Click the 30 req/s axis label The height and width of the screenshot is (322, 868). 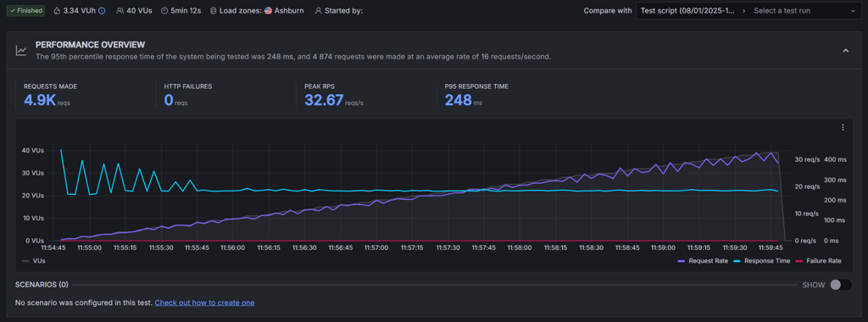808,160
